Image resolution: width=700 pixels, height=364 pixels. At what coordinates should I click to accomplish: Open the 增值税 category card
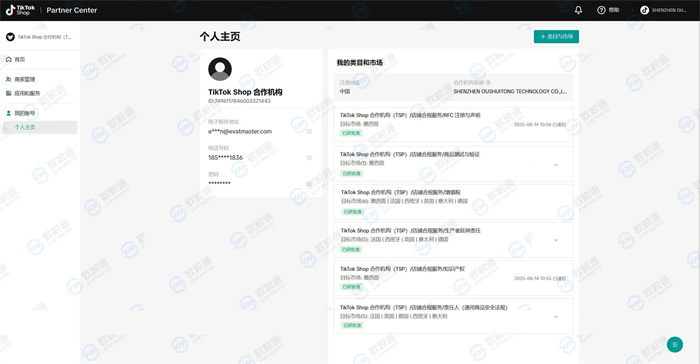coord(454,201)
